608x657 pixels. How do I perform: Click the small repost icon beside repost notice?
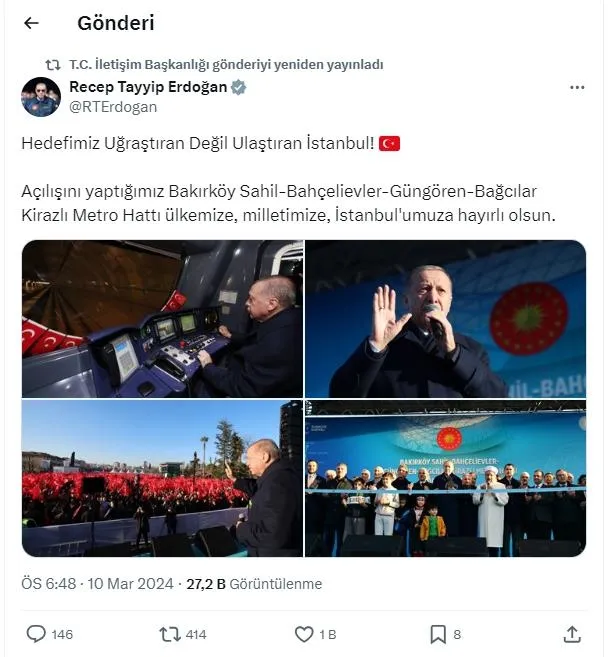(x=53, y=65)
